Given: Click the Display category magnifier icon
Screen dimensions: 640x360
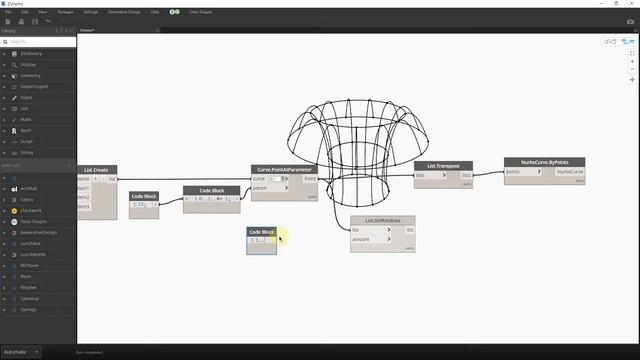Looking at the screenshot, I should point(14,65).
